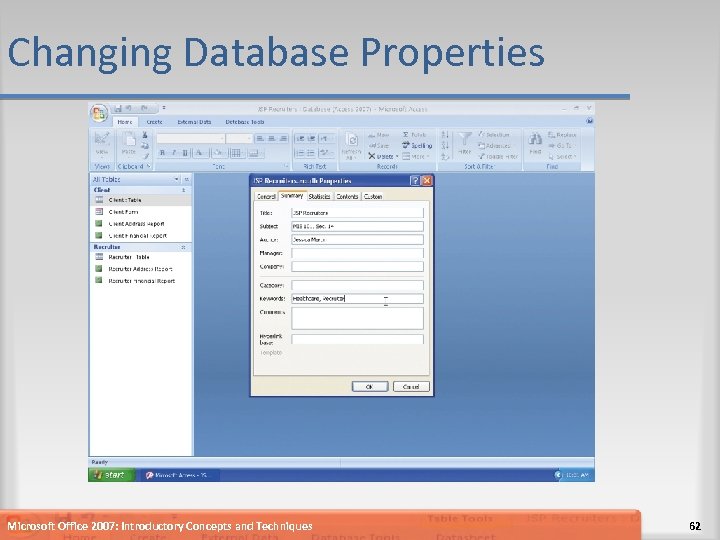Open the Database Tools ribbon tab

[245, 122]
